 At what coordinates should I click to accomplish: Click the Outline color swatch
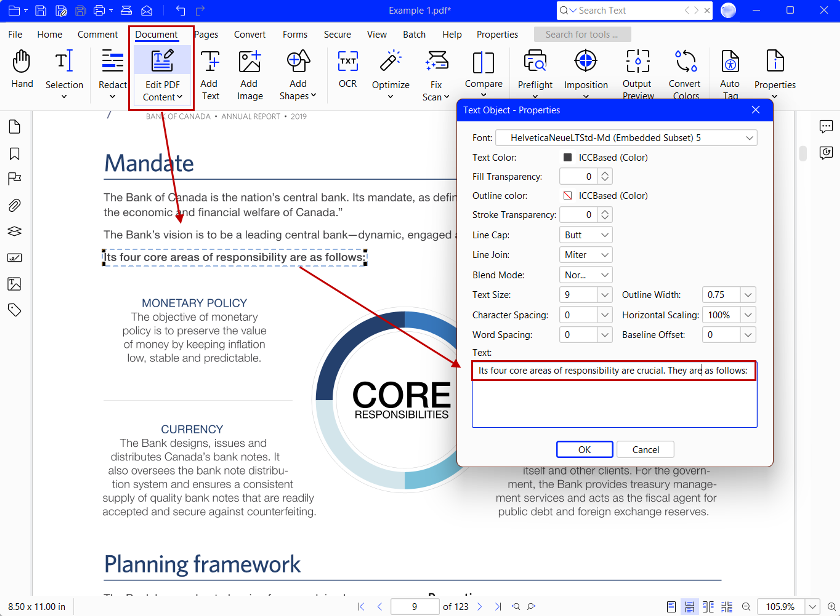pyautogui.click(x=568, y=196)
